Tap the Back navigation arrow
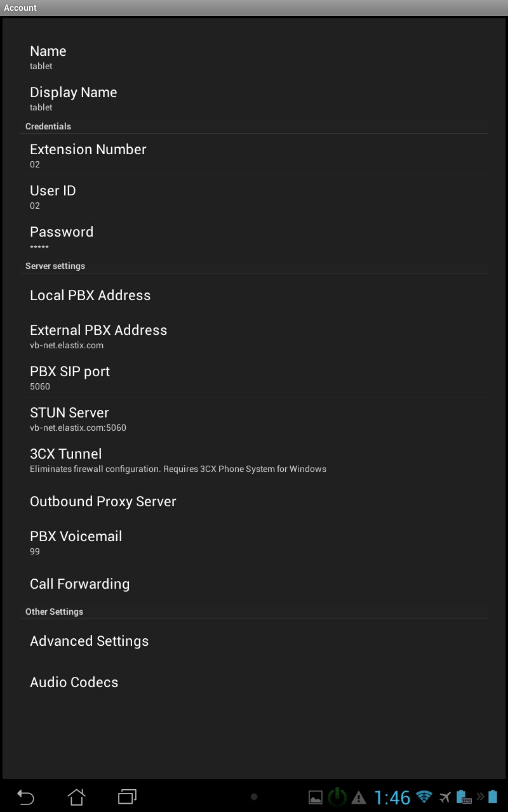Screen dimensions: 508x812 click(x=25, y=797)
